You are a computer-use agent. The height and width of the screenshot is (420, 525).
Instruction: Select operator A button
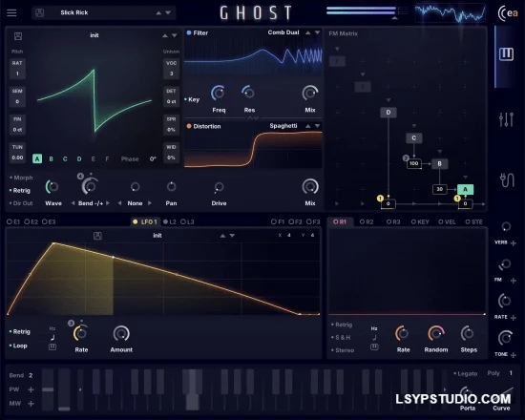[x=37, y=158]
